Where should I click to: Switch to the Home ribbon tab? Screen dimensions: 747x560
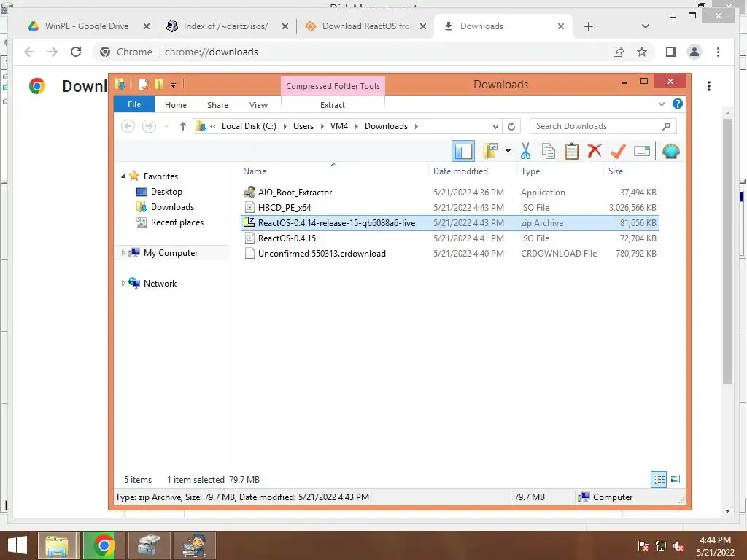176,105
